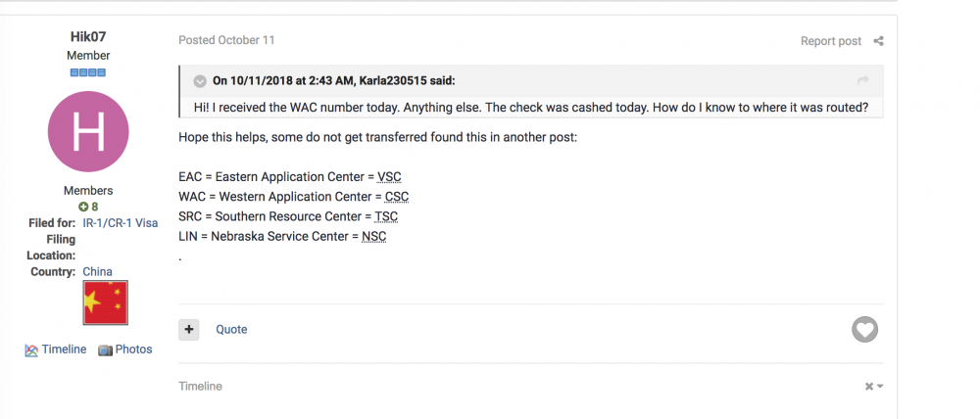980x419 pixels.
Task: Click the Timeline chart icon
Action: (x=32, y=350)
